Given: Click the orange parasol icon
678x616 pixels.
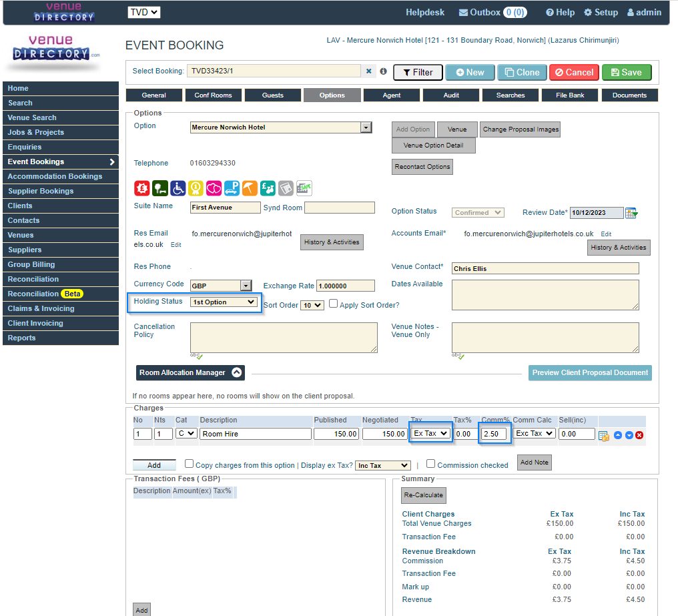Looking at the screenshot, I should [x=250, y=188].
